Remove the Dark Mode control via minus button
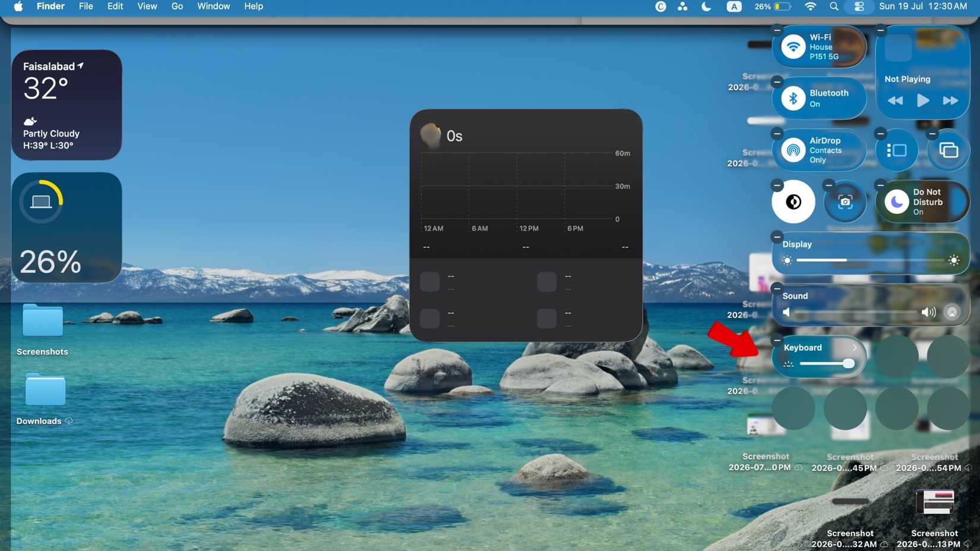Screen dimensions: 980x551 pyautogui.click(x=777, y=185)
